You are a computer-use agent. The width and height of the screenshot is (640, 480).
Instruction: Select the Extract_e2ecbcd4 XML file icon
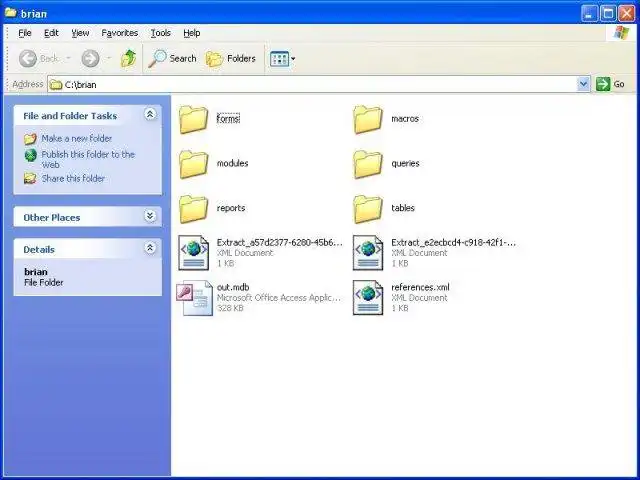[368, 253]
